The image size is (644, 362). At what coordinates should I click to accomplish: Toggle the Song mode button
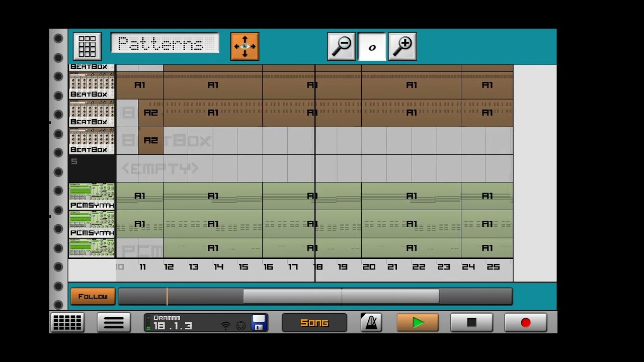[314, 323]
